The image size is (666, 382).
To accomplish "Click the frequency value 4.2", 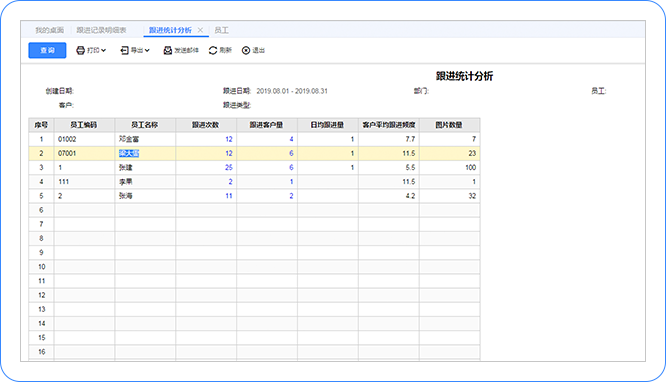I will pos(410,196).
